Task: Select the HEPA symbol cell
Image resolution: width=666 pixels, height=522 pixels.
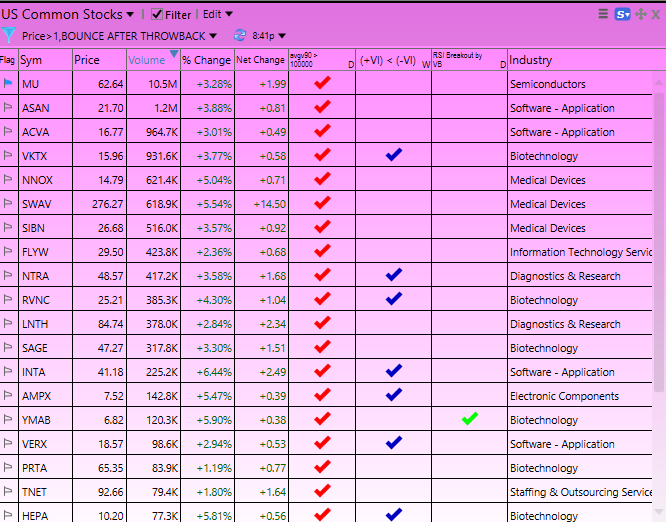Action: click(45, 515)
